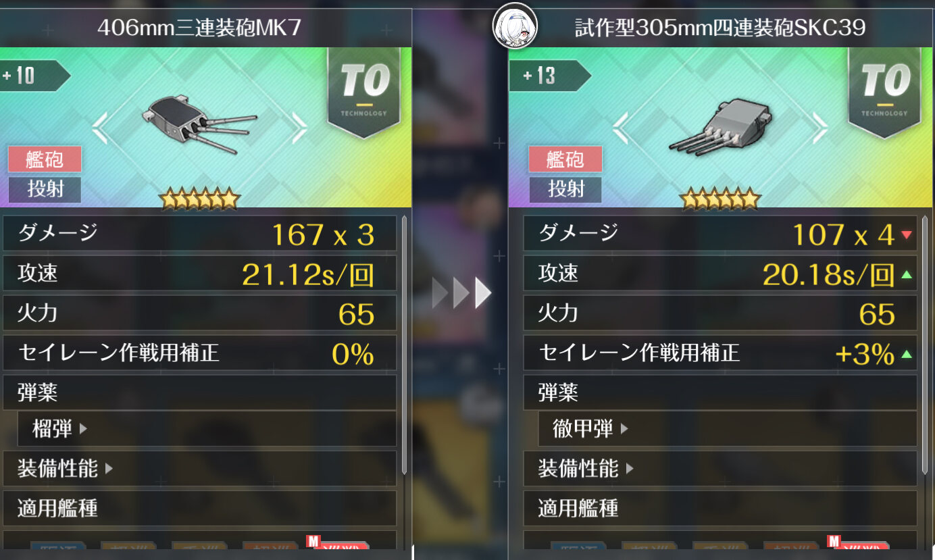The image size is (935, 560).
Task: Click the 投射 tag on the SKC39 card
Action: [x=565, y=189]
